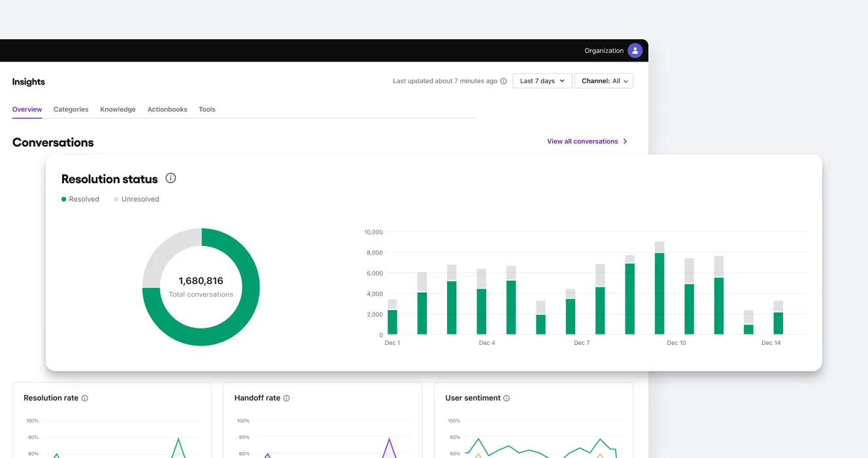
Task: Click the Insights page title
Action: pyautogui.click(x=29, y=82)
